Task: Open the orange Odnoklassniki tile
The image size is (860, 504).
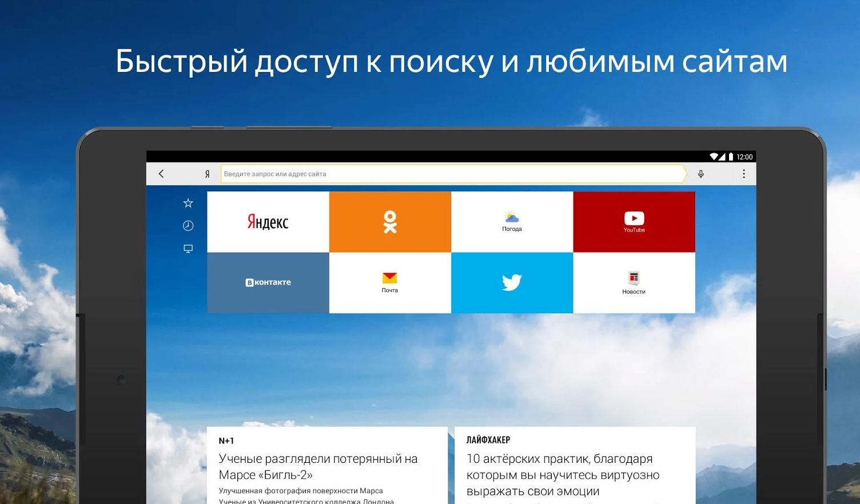Action: pyautogui.click(x=390, y=222)
